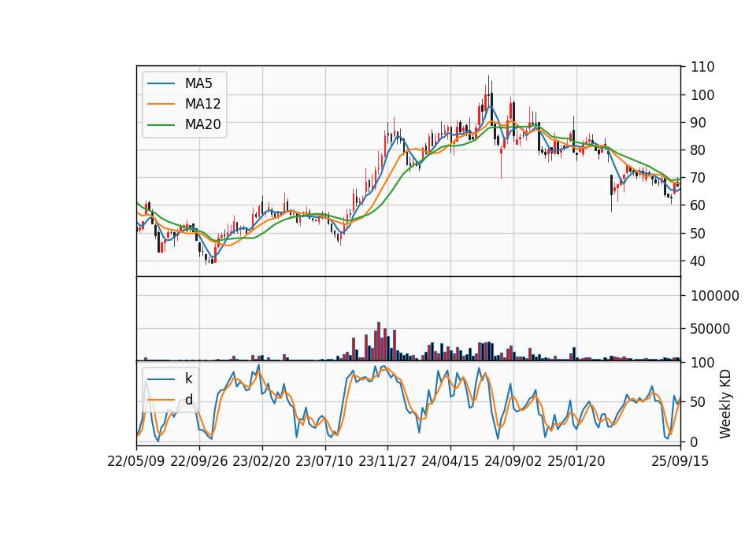Click the orange MA12 legend line swatch
756x543 pixels.
161,104
